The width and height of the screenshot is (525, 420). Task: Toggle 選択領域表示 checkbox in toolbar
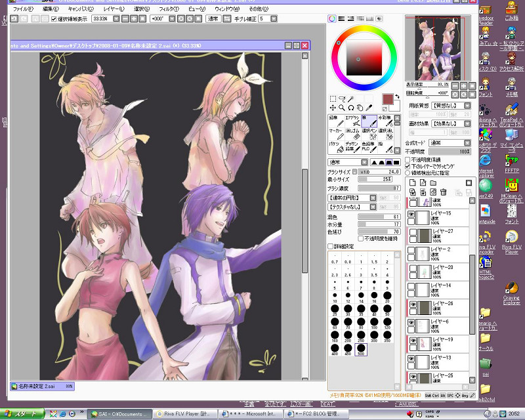[54, 19]
